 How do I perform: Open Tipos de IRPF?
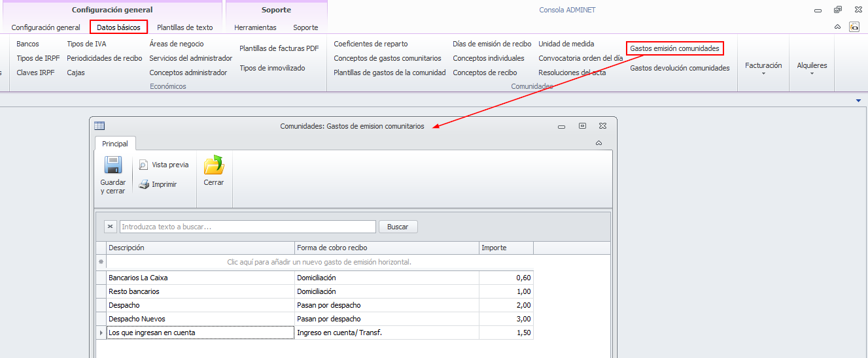click(x=38, y=58)
